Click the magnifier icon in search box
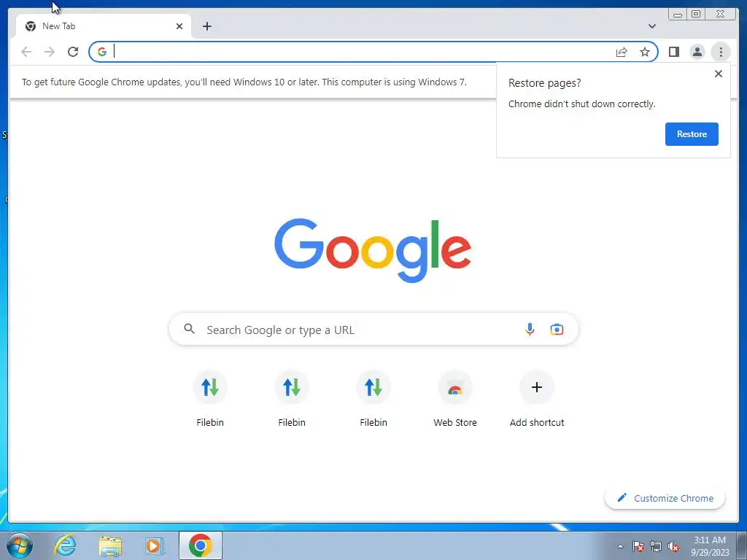This screenshot has height=560, width=747. point(189,329)
